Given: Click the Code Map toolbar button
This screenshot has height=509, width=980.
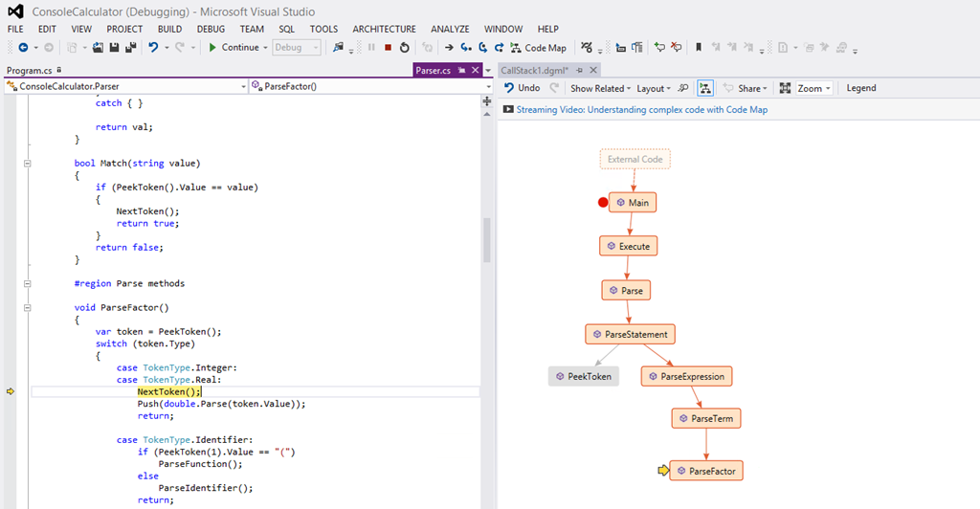Looking at the screenshot, I should pos(537,47).
